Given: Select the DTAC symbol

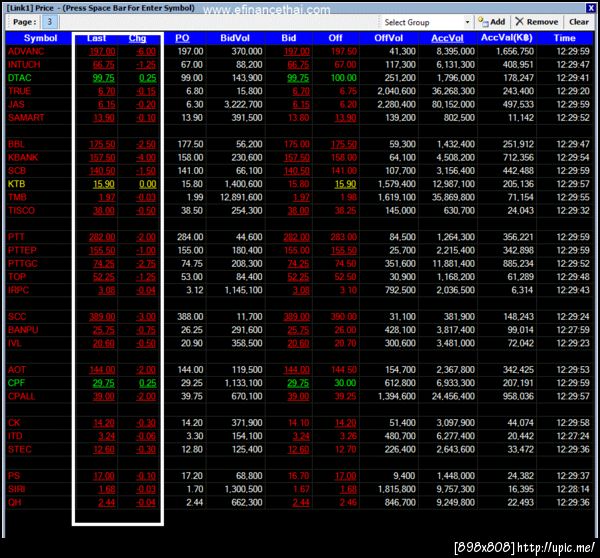Looking at the screenshot, I should pyautogui.click(x=20, y=78).
